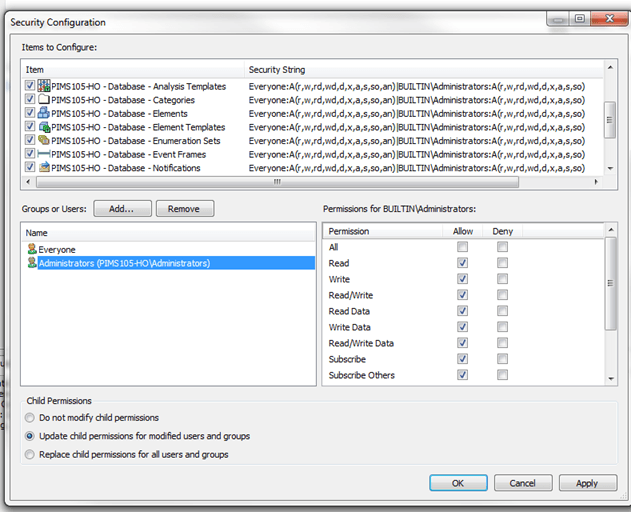
Task: Toggle Deny for Read/Write permission
Action: pos(502,295)
